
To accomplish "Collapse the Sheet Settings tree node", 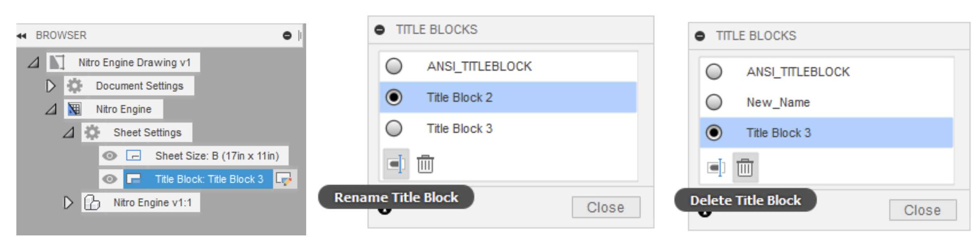I will (69, 133).
